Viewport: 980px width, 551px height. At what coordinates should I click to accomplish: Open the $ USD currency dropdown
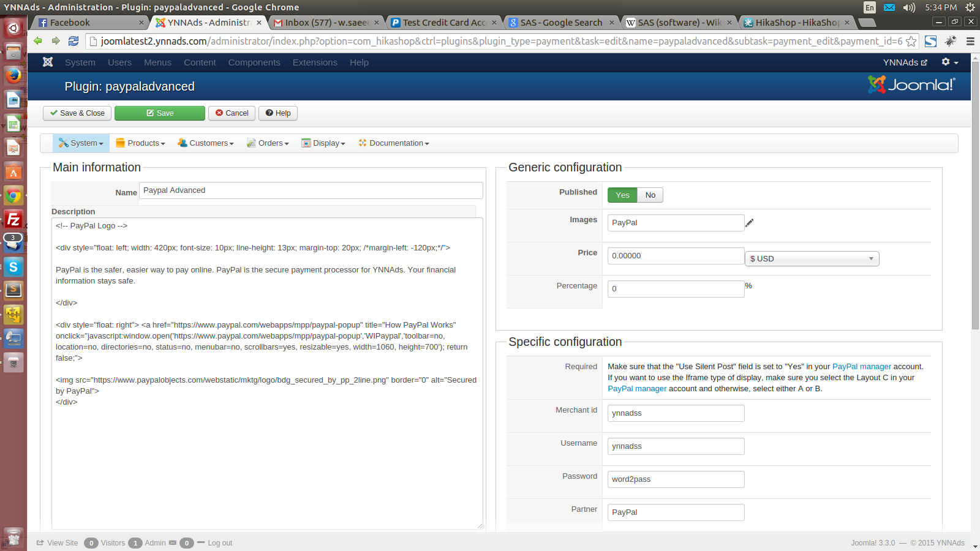[812, 259]
